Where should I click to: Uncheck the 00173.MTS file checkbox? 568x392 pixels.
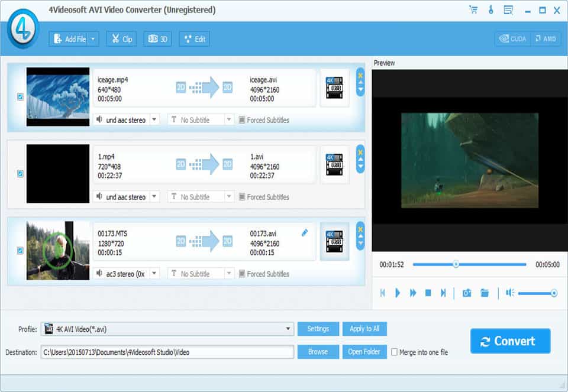tap(20, 251)
